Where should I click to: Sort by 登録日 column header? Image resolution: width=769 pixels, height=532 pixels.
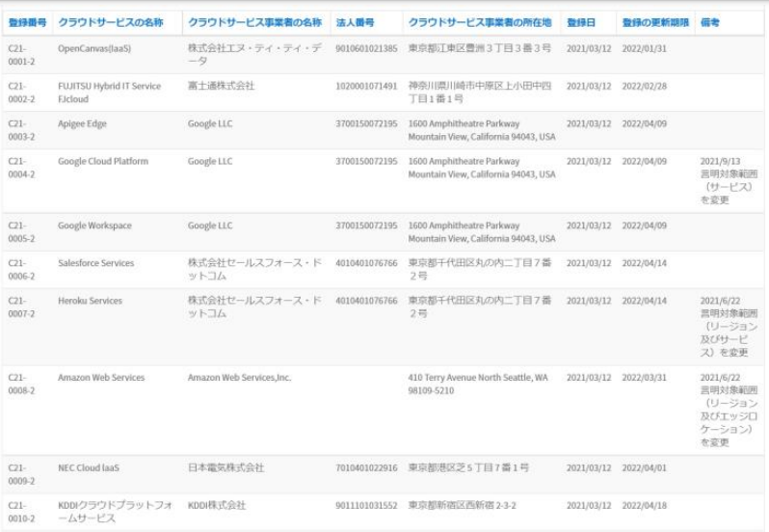click(x=581, y=22)
